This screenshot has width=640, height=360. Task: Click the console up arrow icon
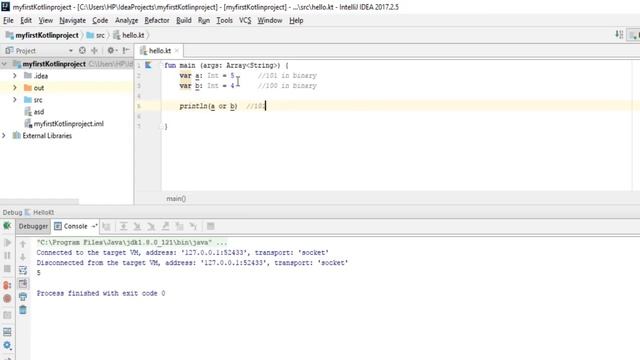coord(23,244)
